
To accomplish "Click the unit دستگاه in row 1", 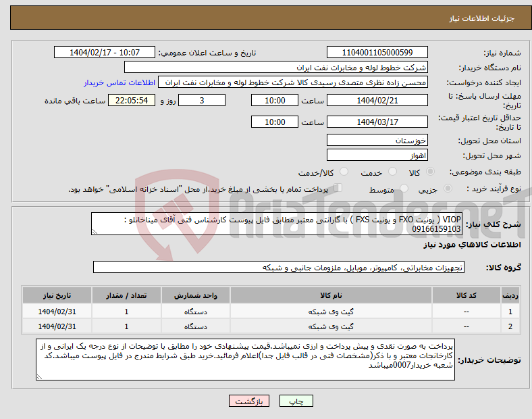I will (196, 312).
